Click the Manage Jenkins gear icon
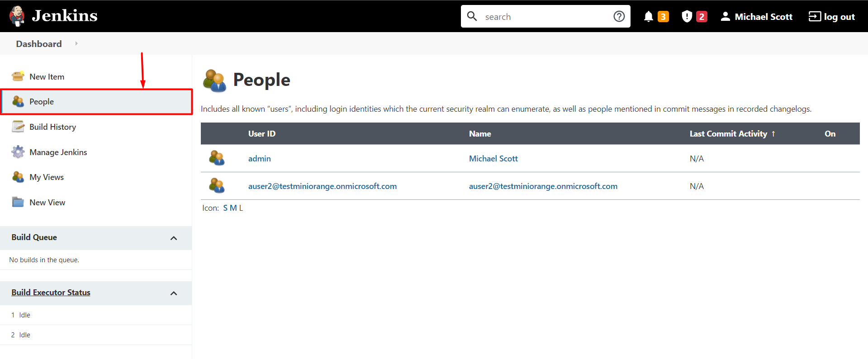This screenshot has height=359, width=868. [x=18, y=152]
